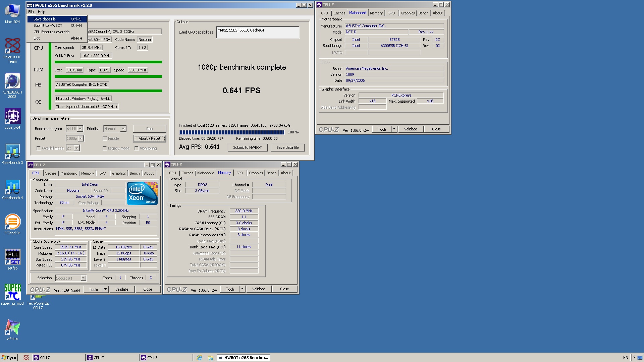The height and width of the screenshot is (362, 644).
Task: Toggle Monitoring checkbox
Action: click(137, 148)
